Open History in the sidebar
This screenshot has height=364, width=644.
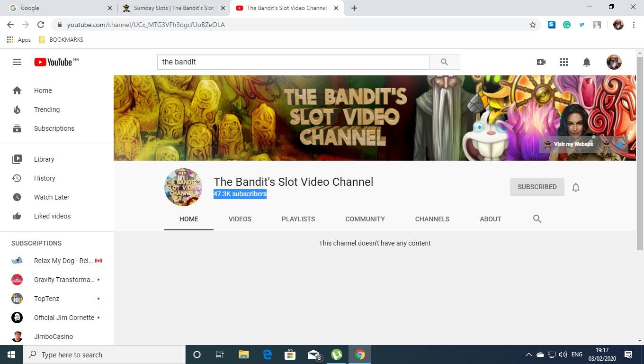click(x=57, y=178)
